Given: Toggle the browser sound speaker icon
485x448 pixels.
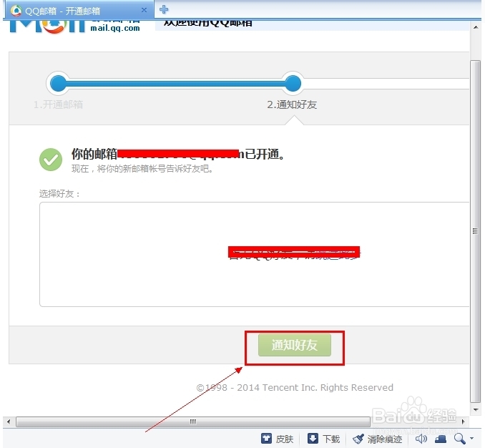Looking at the screenshot, I should tap(421, 439).
